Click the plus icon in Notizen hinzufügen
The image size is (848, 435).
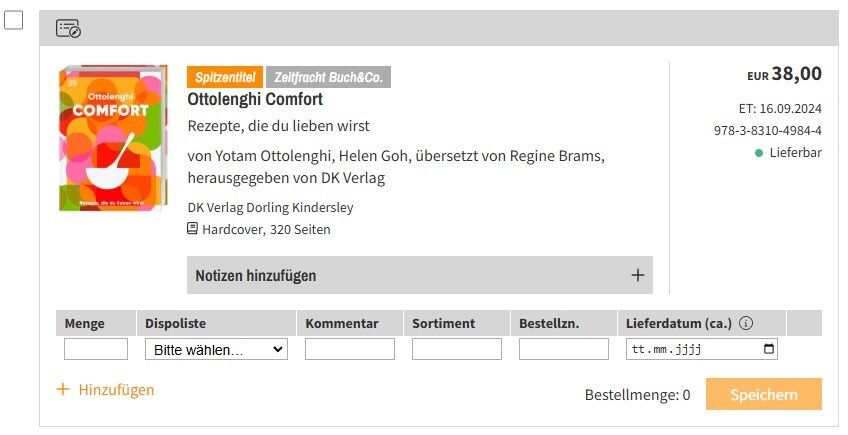point(638,275)
